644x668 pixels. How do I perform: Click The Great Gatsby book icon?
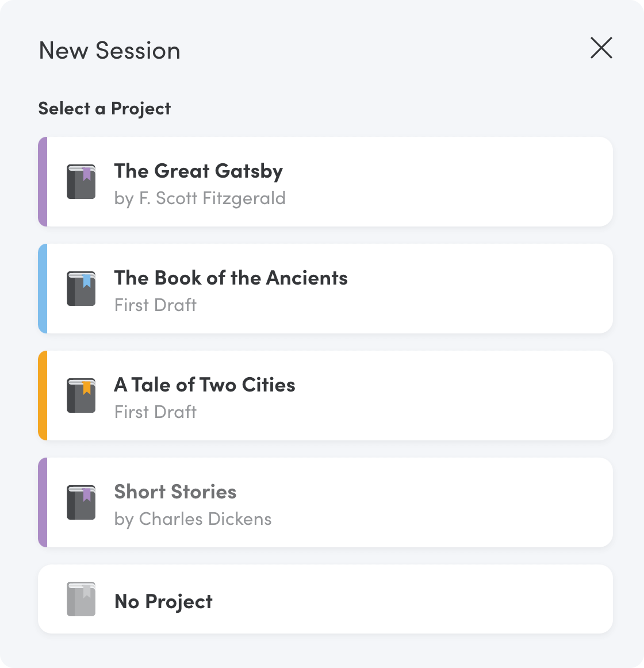pos(81,182)
